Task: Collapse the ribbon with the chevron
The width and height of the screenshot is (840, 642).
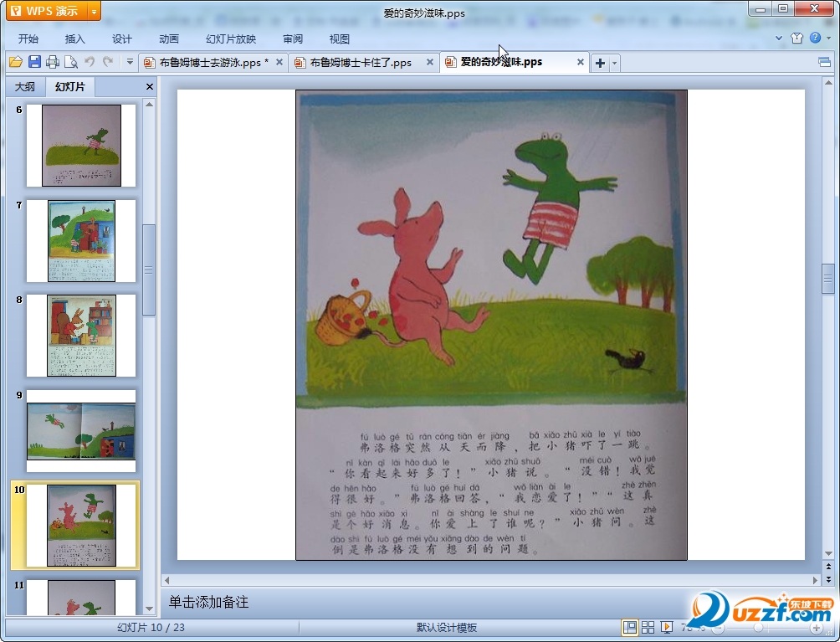Action: click(779, 38)
